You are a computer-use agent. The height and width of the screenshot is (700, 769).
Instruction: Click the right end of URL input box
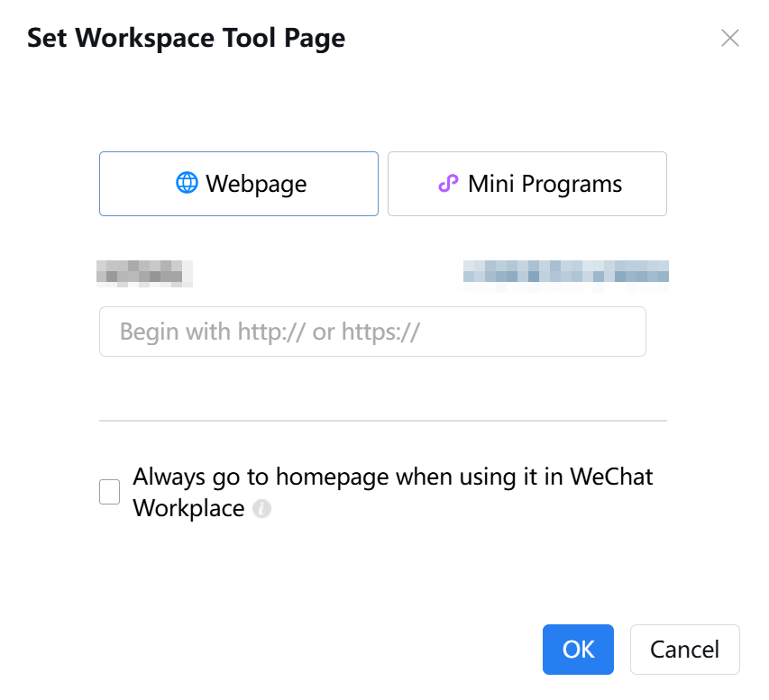point(627,332)
